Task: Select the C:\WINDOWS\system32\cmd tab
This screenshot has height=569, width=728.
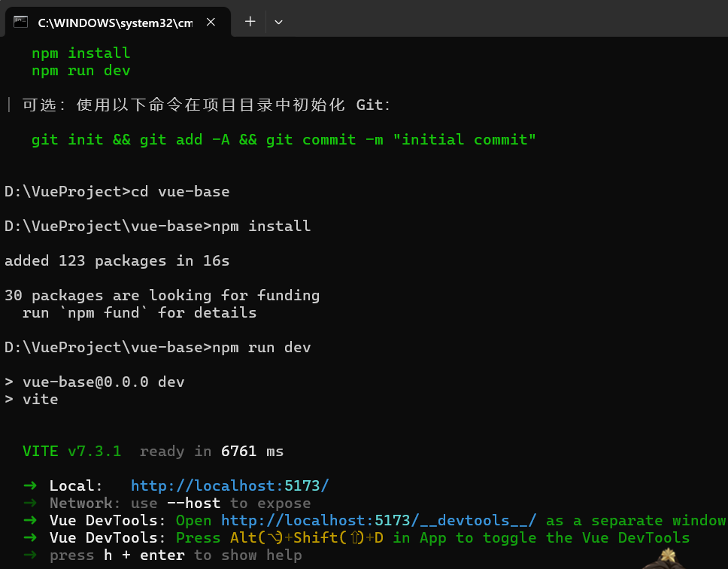Action: [x=118, y=22]
